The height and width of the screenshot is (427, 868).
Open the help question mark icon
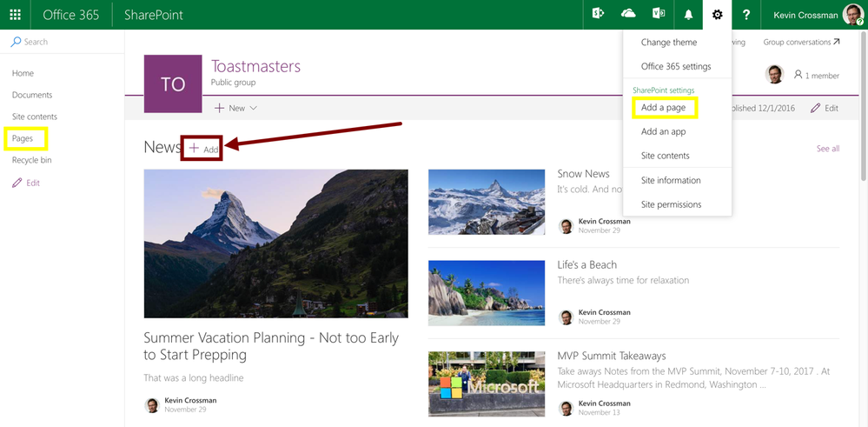click(746, 15)
